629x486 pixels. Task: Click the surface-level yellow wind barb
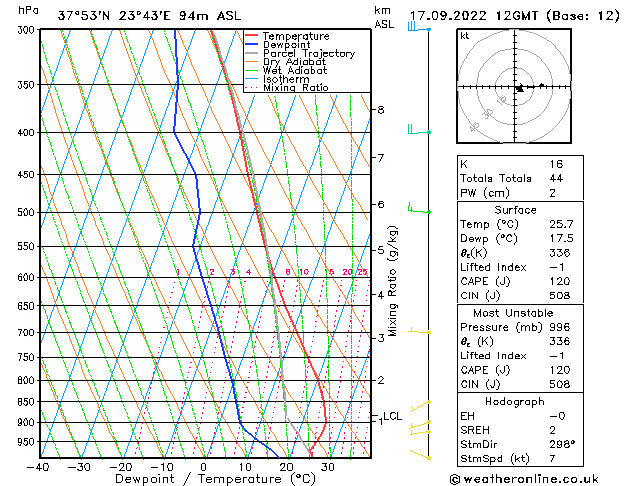(420, 455)
